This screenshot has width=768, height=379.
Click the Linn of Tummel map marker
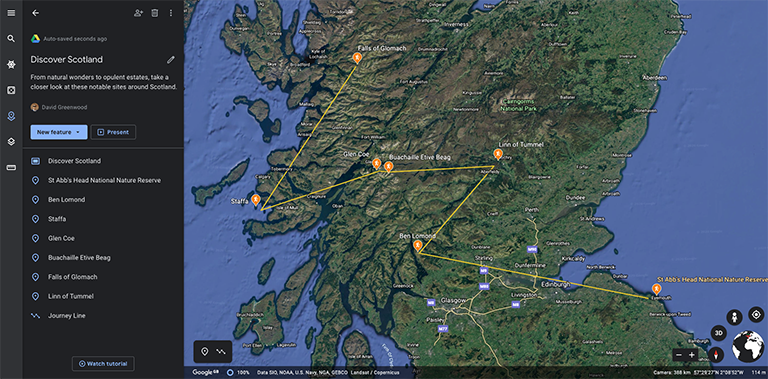pyautogui.click(x=498, y=155)
